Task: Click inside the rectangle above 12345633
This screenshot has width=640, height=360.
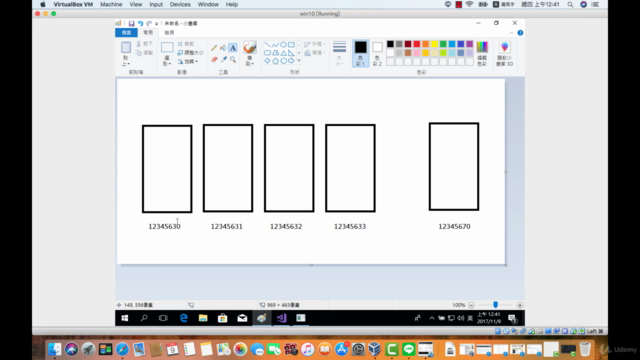Action: tap(350, 168)
